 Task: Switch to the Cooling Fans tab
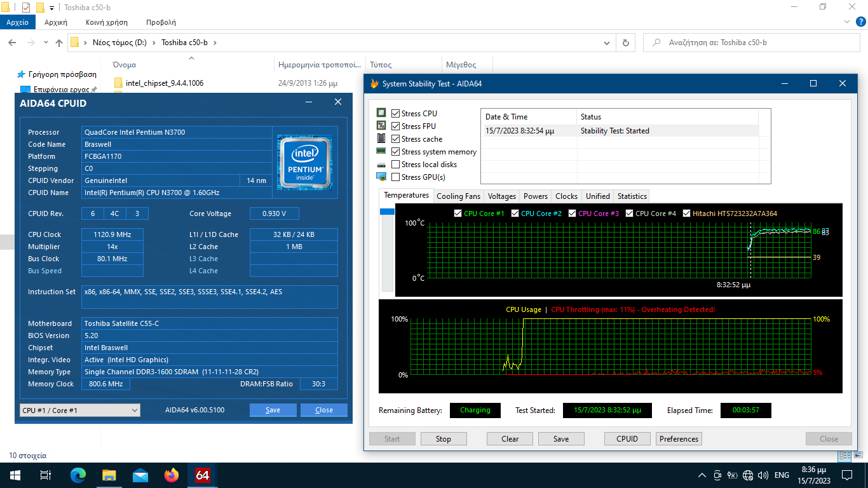(x=458, y=196)
